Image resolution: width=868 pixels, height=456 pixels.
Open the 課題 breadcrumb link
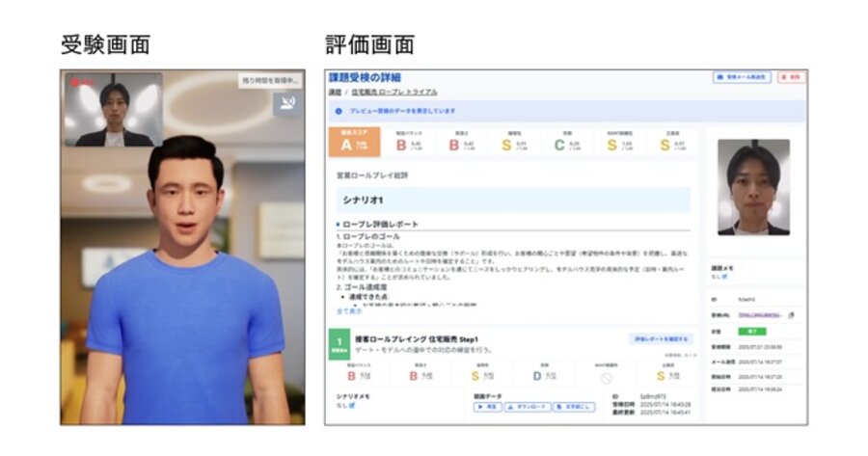pos(335,93)
